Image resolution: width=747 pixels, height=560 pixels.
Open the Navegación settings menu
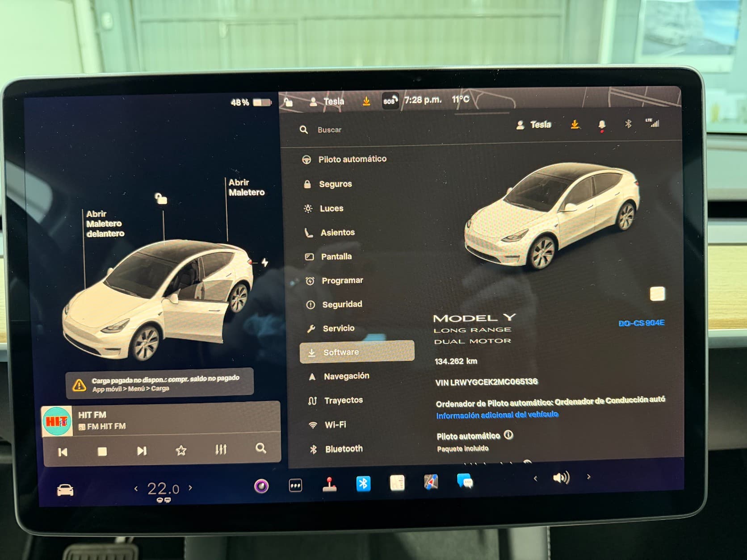pyautogui.click(x=346, y=376)
